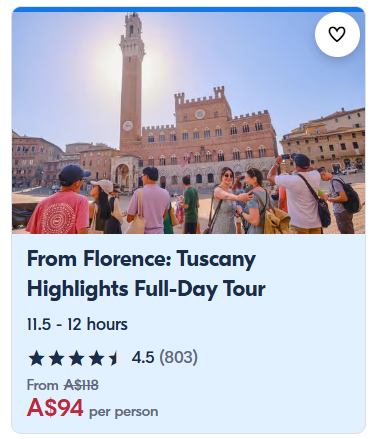This screenshot has height=439, width=375.
Task: Click the second rating star
Action: (x=56, y=358)
